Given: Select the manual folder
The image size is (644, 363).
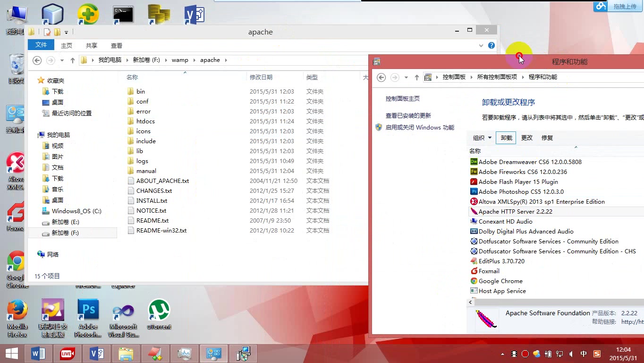Looking at the screenshot, I should click(x=146, y=171).
